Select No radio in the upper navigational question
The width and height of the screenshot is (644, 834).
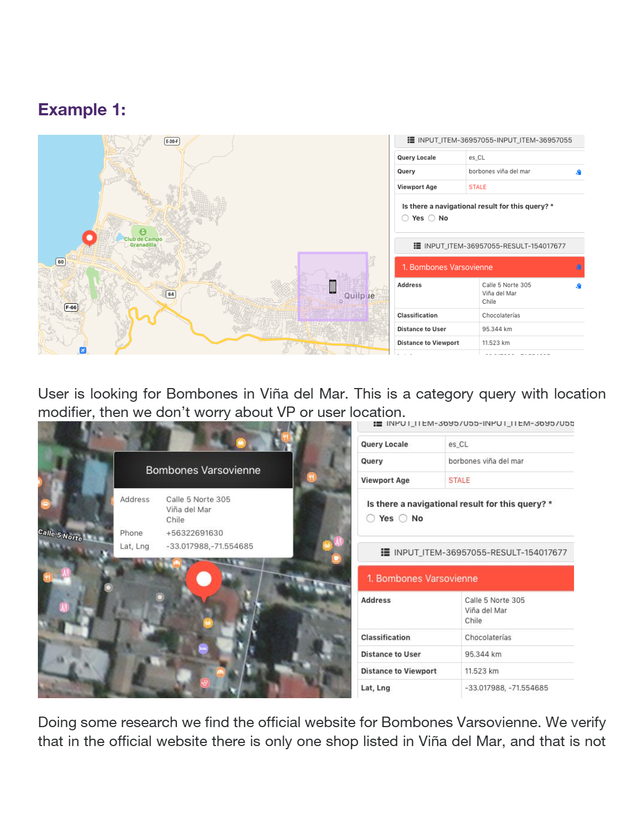pyautogui.click(x=431, y=218)
